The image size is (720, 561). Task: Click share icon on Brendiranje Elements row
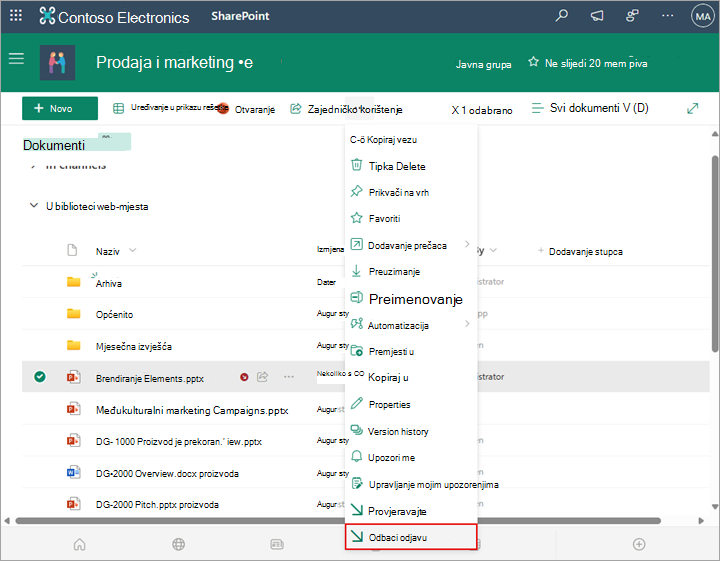[262, 377]
